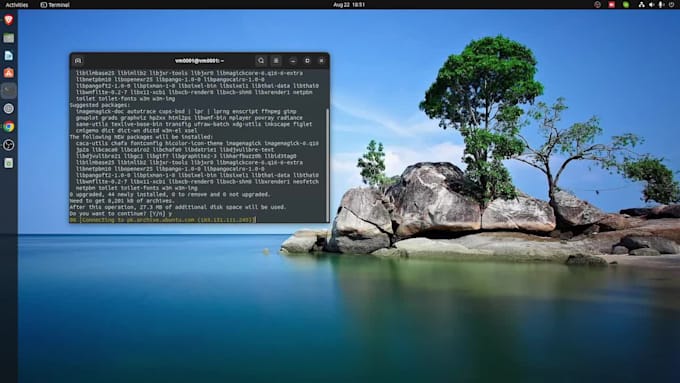Viewport: 680px width, 383px height.
Task: Click the terminal title showing the user and host
Action: click(199, 61)
